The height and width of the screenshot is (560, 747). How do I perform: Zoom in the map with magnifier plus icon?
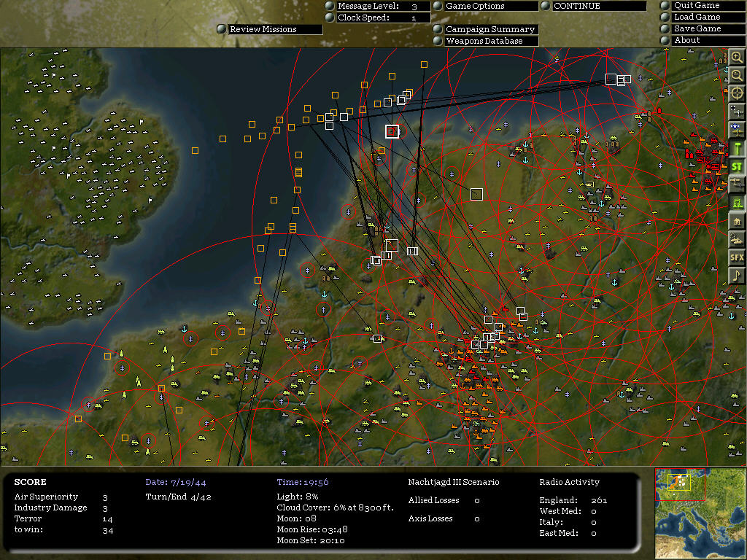737,58
